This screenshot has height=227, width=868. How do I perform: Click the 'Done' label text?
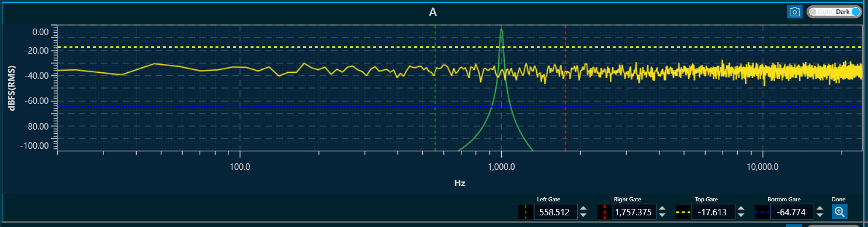(x=838, y=200)
